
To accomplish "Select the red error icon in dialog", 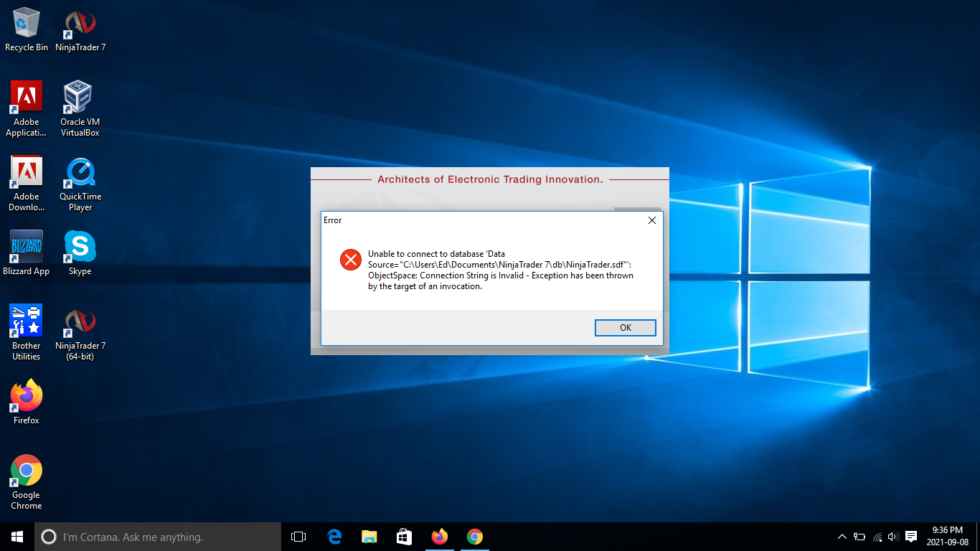I will (x=351, y=260).
